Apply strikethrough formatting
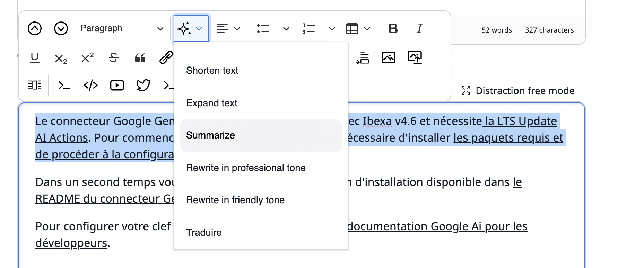 click(x=114, y=57)
